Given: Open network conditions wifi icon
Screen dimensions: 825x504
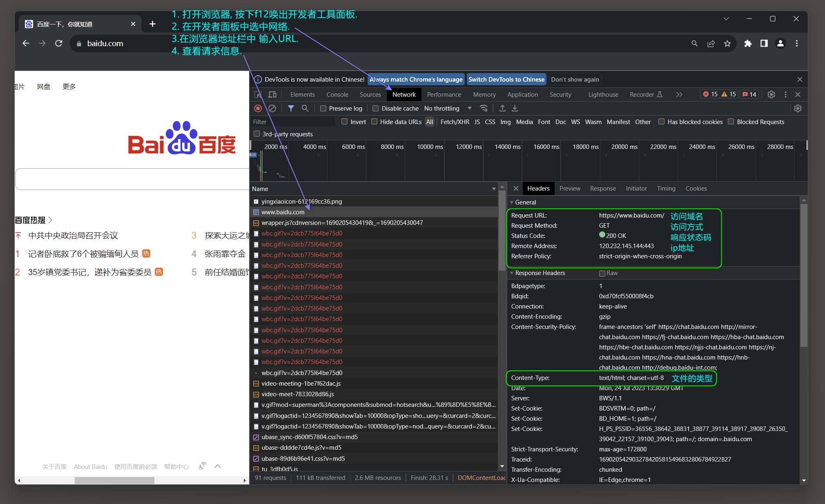Looking at the screenshot, I should (x=484, y=108).
